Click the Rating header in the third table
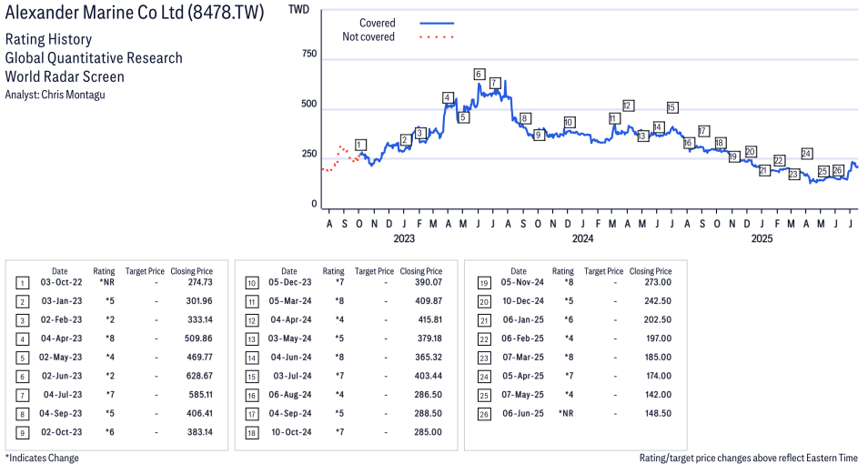The height and width of the screenshot is (464, 868). [x=563, y=271]
